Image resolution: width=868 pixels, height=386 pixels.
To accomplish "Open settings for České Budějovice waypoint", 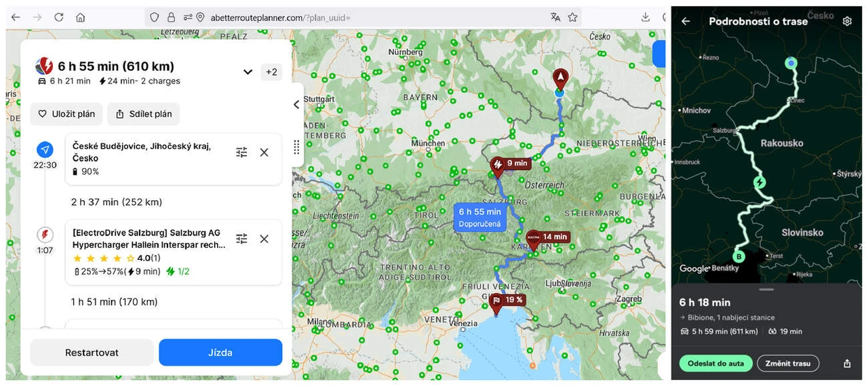I will click(x=241, y=153).
